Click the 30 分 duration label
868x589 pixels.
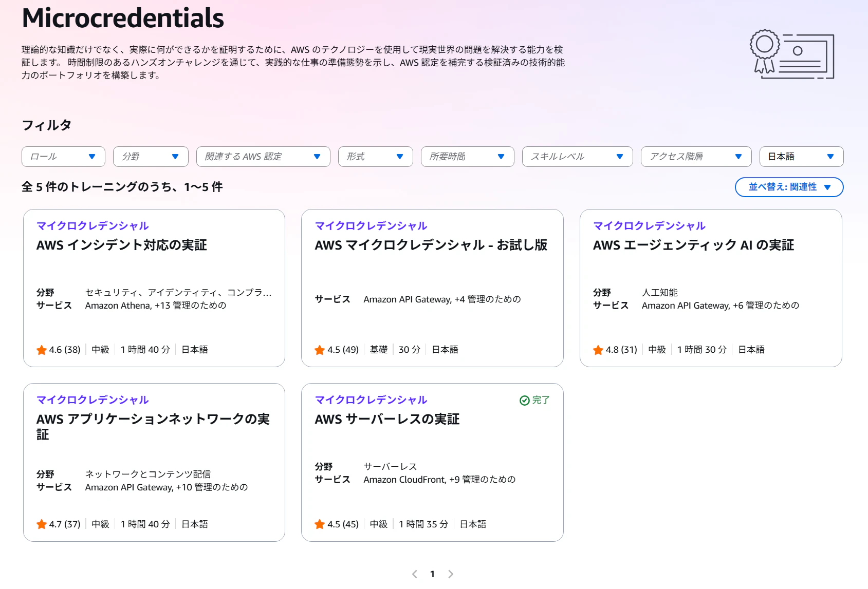pyautogui.click(x=410, y=350)
